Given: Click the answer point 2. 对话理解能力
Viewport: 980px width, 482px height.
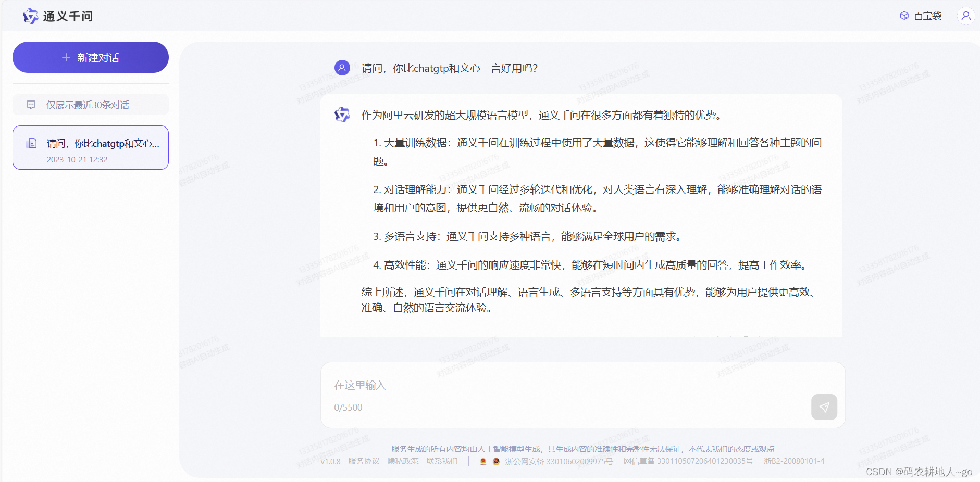Looking at the screenshot, I should point(598,199).
